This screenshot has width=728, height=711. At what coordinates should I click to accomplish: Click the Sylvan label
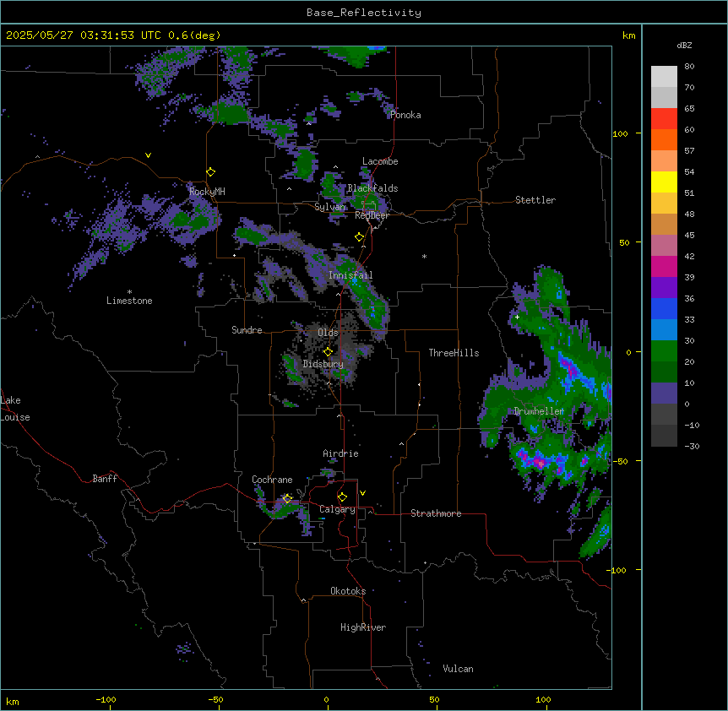(329, 207)
